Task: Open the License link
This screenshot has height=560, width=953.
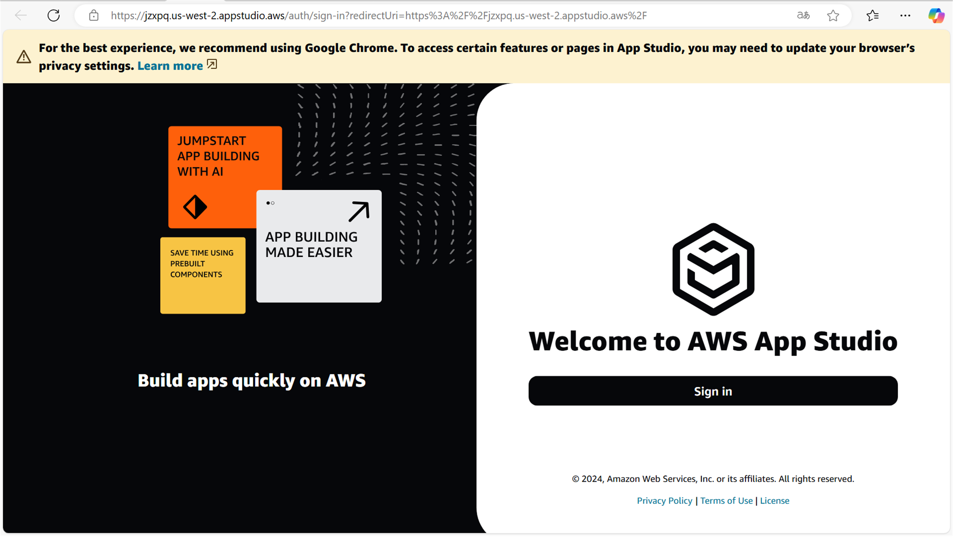Action: coord(774,501)
